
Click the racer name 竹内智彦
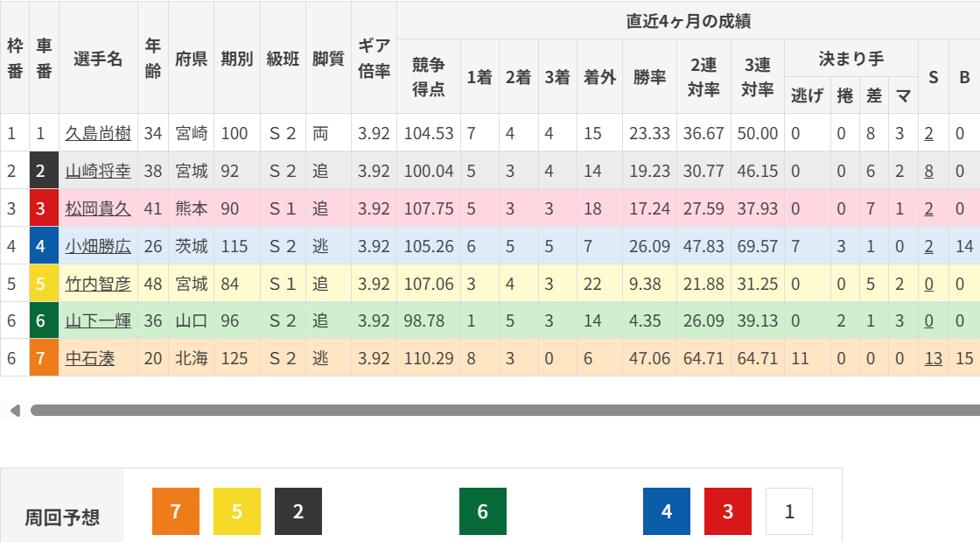pyautogui.click(x=98, y=284)
